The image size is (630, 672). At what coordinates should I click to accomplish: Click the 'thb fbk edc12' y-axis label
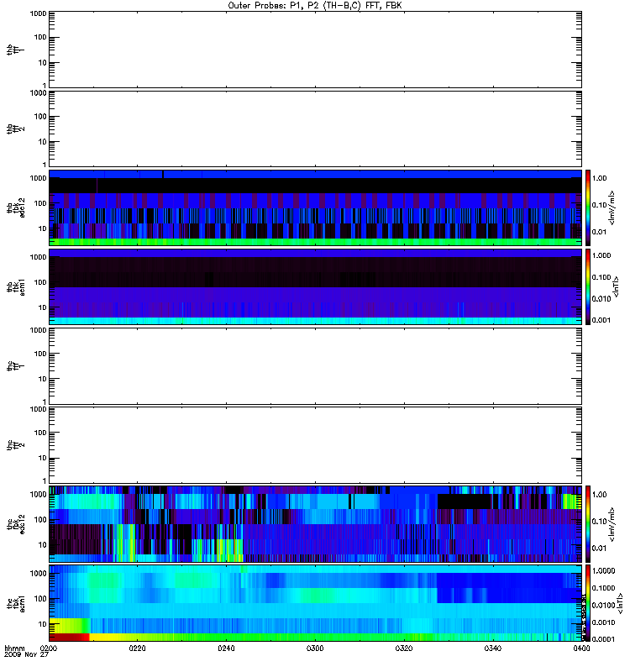coord(16,207)
